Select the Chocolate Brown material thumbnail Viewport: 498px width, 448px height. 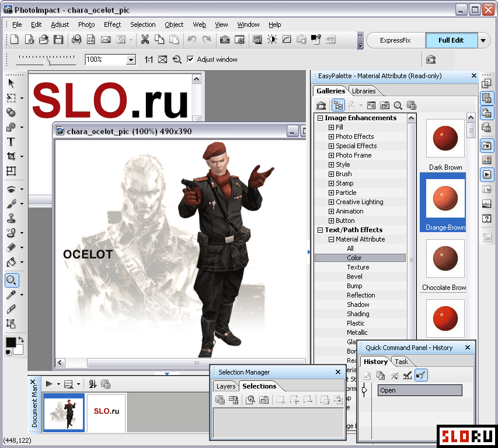coord(445,258)
